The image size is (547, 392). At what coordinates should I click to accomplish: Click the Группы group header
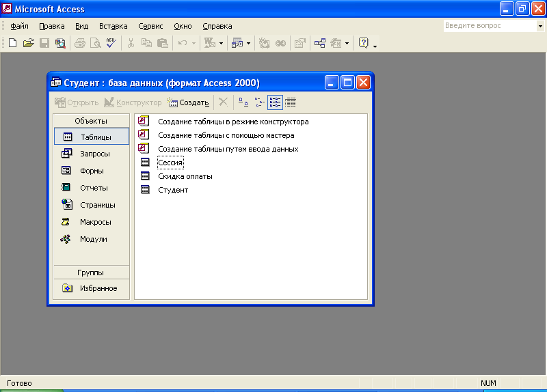pos(92,272)
